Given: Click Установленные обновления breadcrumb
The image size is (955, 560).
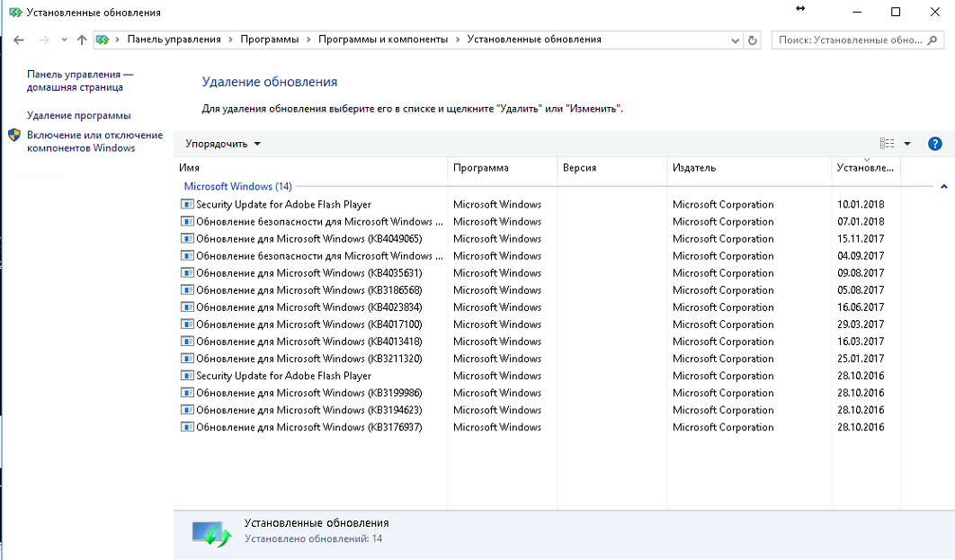Looking at the screenshot, I should pyautogui.click(x=534, y=40).
